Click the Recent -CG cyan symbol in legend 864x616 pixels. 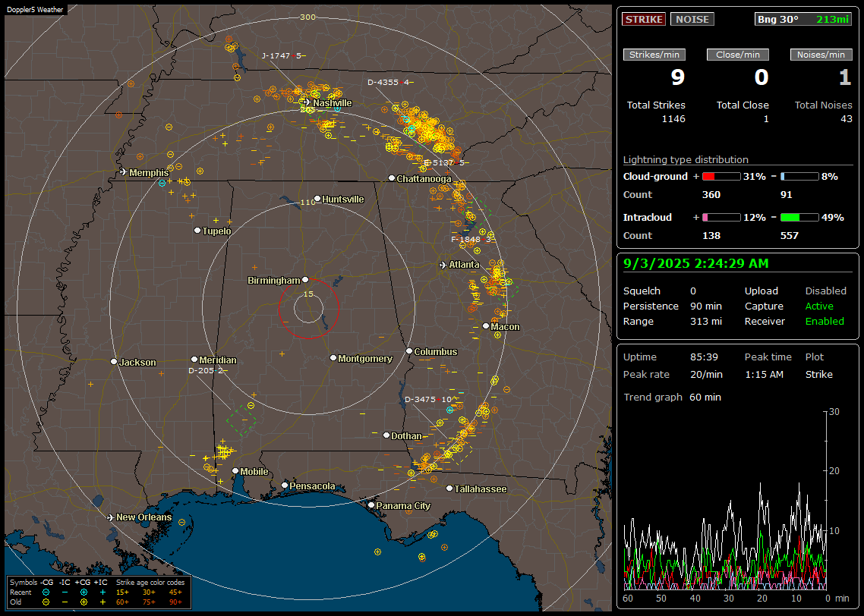coord(46,592)
